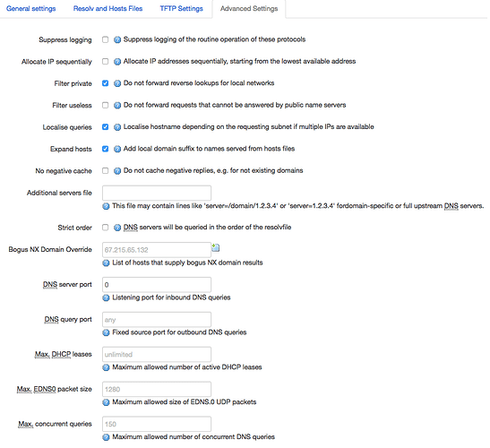
Task: Open the Resolv and Hosts Files tab
Action: tap(107, 9)
